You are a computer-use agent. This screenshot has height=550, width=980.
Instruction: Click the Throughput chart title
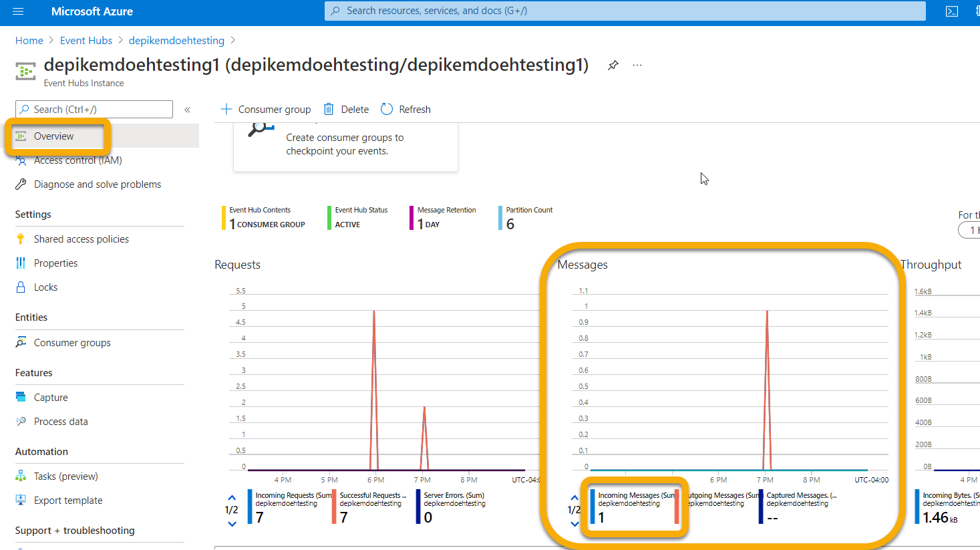pyautogui.click(x=931, y=265)
